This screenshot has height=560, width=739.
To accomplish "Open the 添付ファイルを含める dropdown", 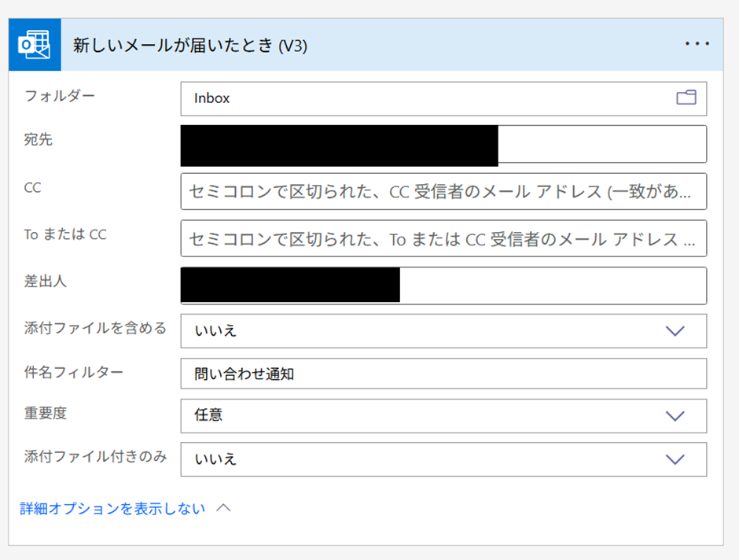I will pyautogui.click(x=443, y=331).
